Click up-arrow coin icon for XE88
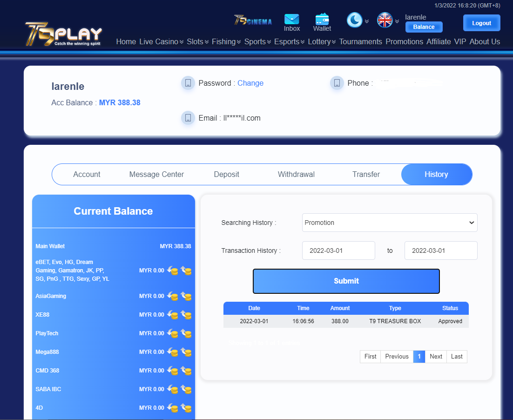This screenshot has height=420, width=513. coord(186,315)
